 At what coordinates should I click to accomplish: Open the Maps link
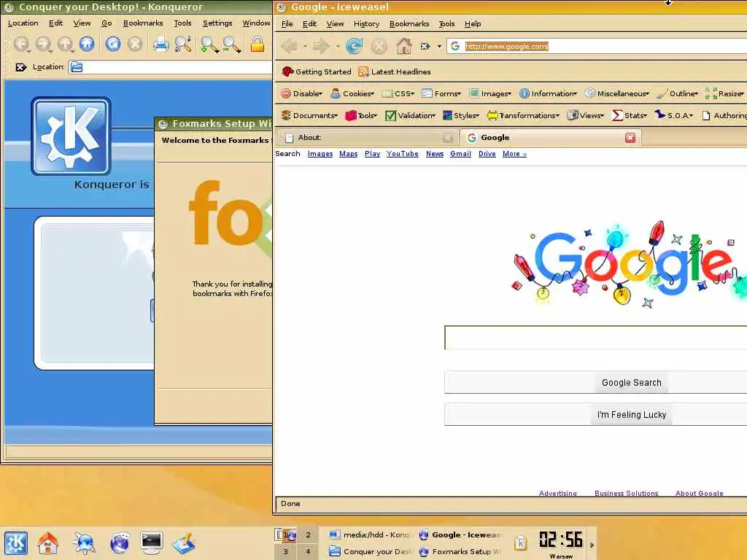coord(348,154)
